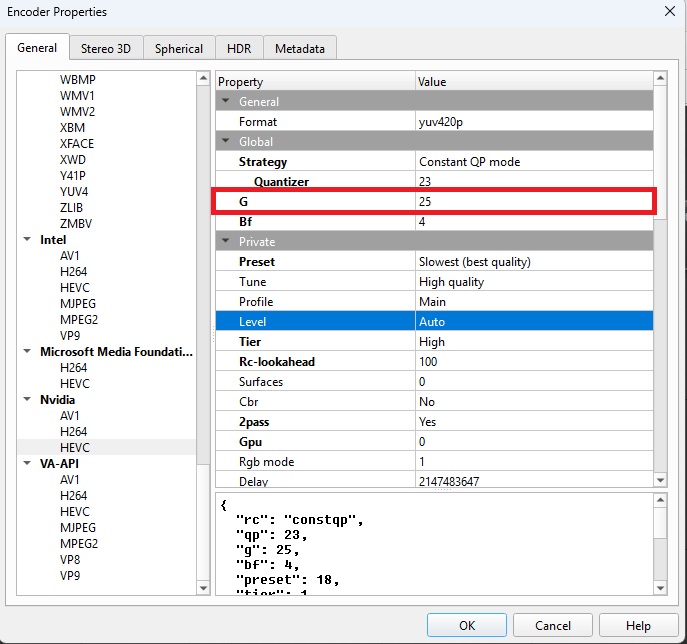Click the Help button
This screenshot has width=687, height=644.
coord(638,625)
